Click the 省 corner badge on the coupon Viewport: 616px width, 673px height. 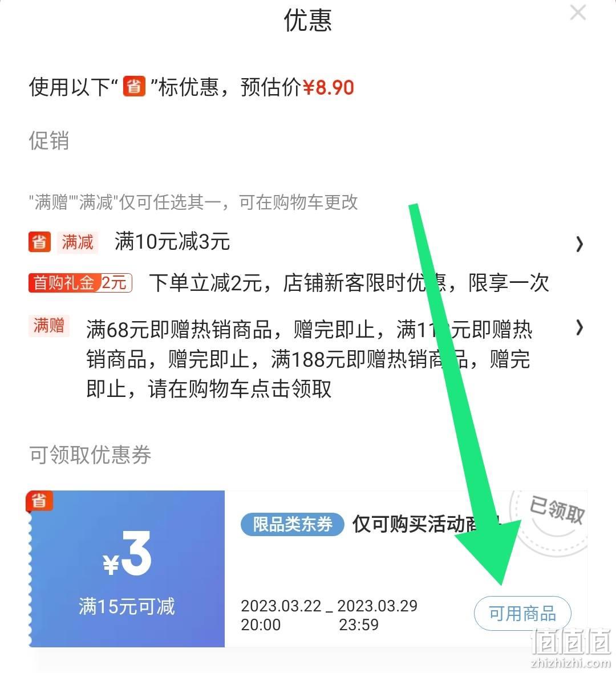(x=39, y=500)
